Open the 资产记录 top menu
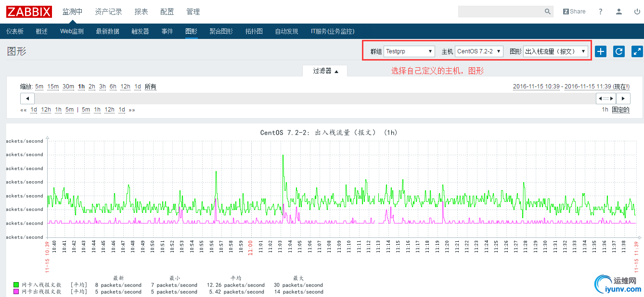This screenshot has height=297, width=644. [108, 12]
